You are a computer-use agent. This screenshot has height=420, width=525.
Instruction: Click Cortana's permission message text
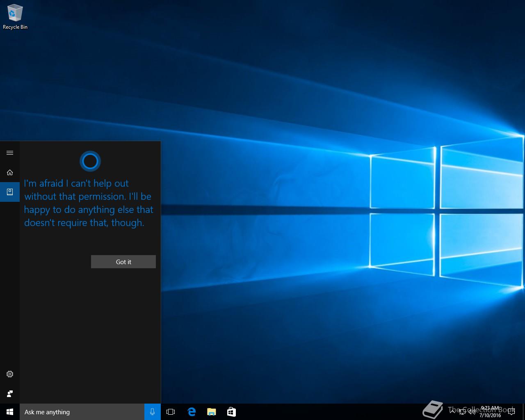tap(89, 203)
